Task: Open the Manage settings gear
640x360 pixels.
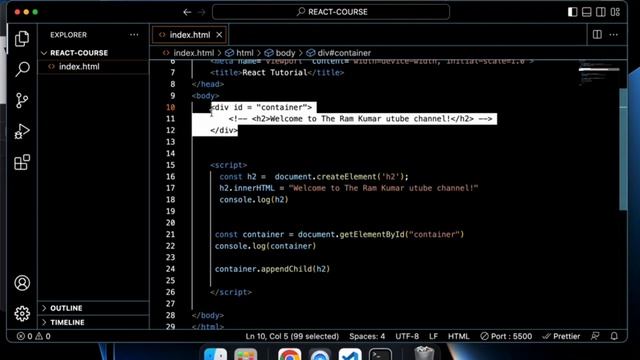Action: [x=22, y=313]
